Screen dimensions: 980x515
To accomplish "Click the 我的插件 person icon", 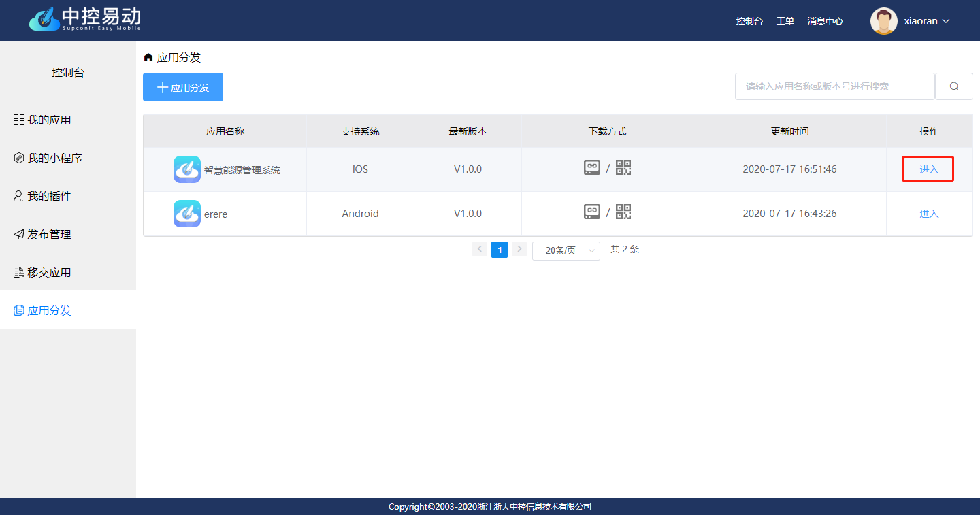I will (x=19, y=196).
